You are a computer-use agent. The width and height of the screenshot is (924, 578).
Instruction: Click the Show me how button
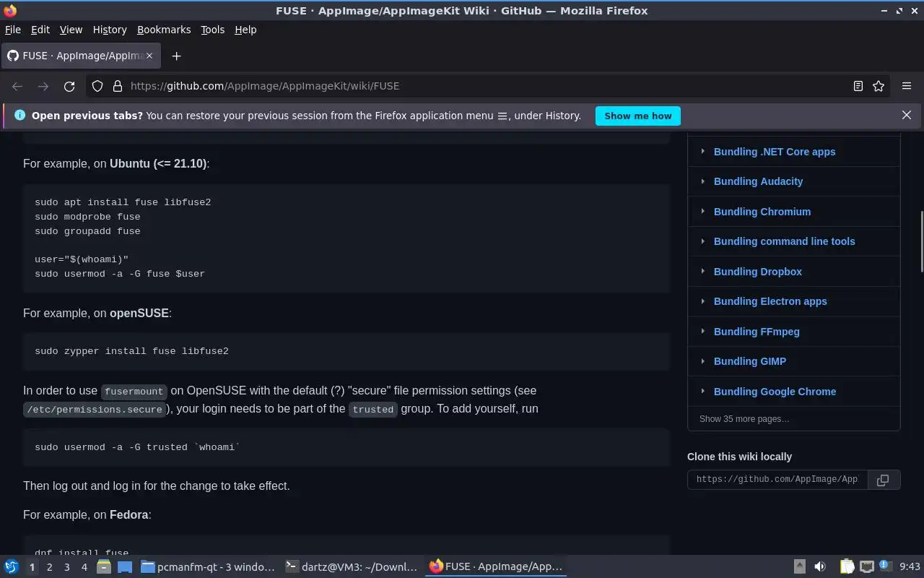click(637, 116)
